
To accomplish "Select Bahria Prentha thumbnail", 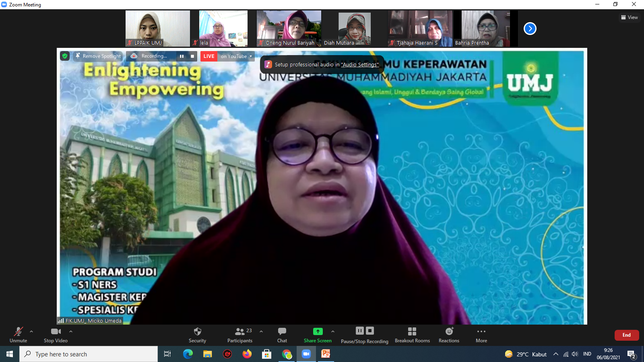I will point(486,29).
